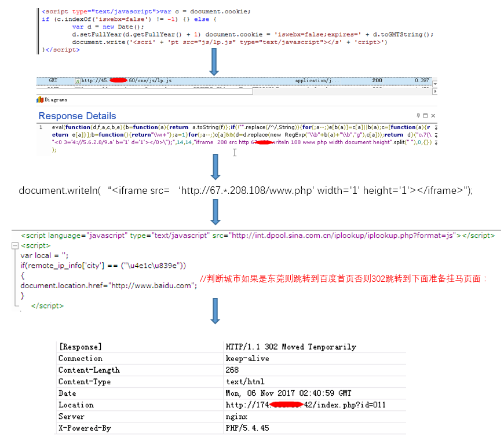Click the 268 content length value
This screenshot has width=504, height=441.
(x=232, y=370)
